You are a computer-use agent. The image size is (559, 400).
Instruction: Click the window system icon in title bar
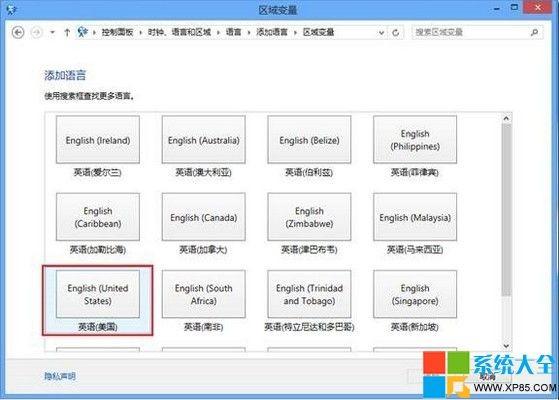tap(11, 9)
